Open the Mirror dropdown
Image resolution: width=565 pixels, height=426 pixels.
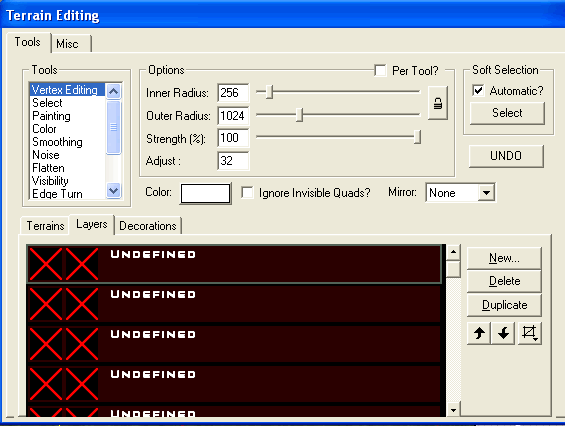tap(486, 193)
